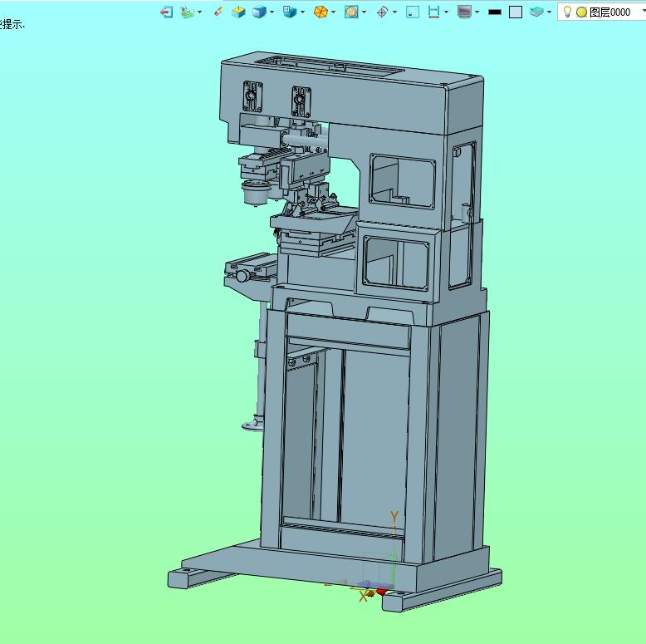Open the dropdown beside the shaded cube

(x=272, y=12)
